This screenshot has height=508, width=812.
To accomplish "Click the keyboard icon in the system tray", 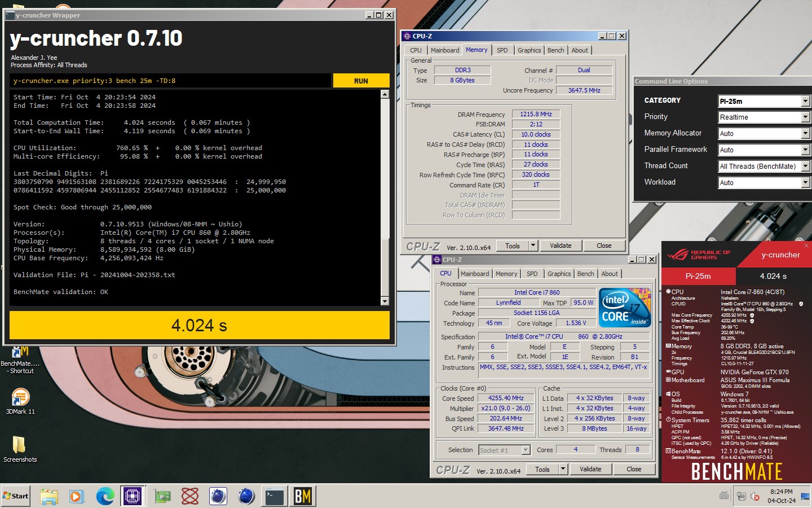I will 724,496.
